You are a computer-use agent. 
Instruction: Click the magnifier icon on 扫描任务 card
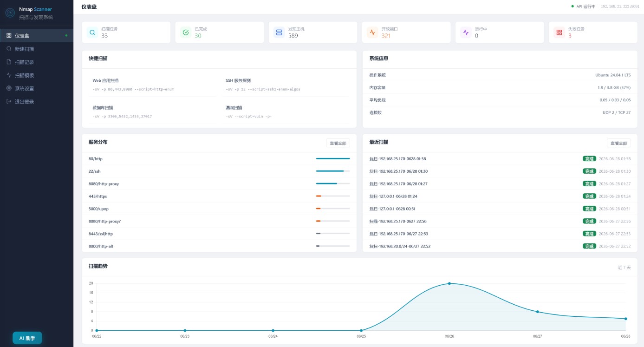tap(92, 33)
